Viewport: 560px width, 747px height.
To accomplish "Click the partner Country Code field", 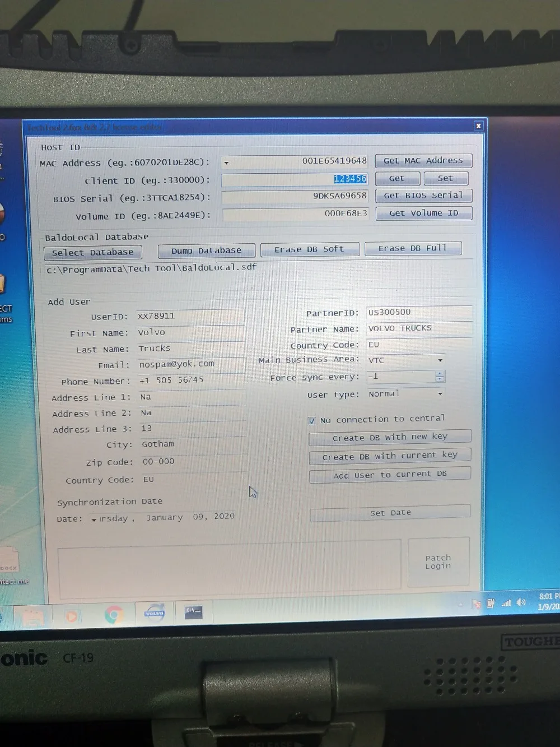I will 419,345.
